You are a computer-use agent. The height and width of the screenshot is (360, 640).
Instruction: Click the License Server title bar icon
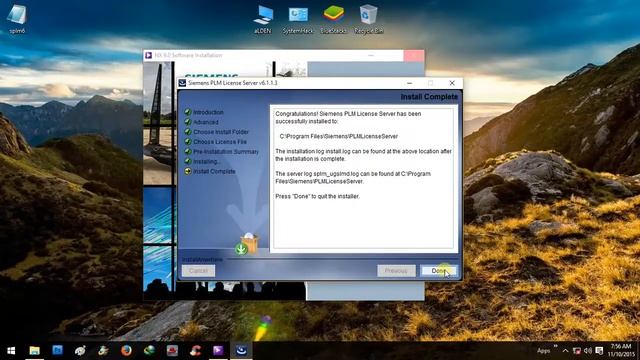(x=182, y=83)
